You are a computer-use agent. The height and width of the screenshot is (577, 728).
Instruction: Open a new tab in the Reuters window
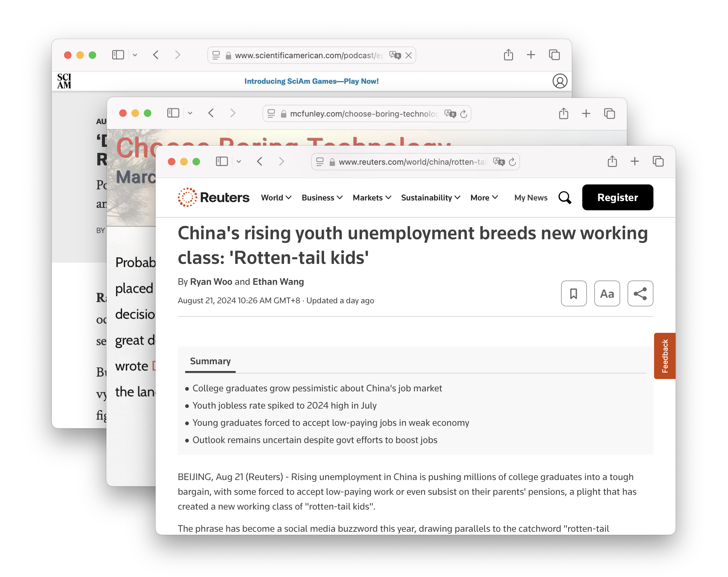tap(634, 162)
